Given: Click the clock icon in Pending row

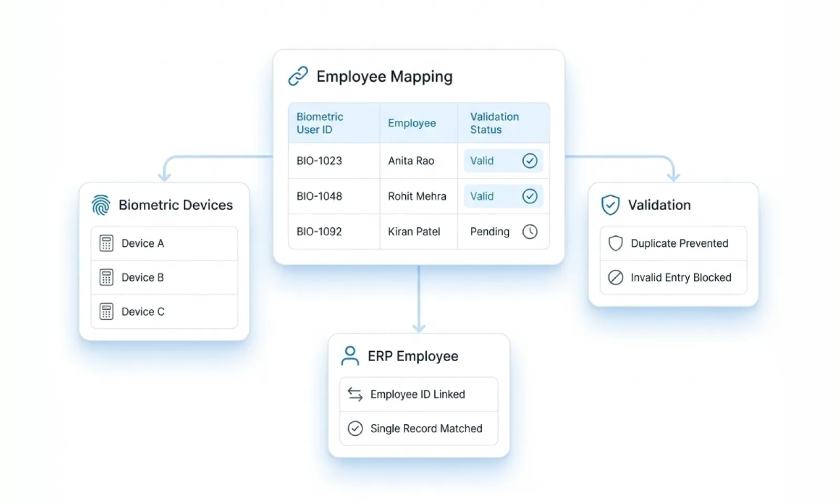Looking at the screenshot, I should [x=530, y=232].
